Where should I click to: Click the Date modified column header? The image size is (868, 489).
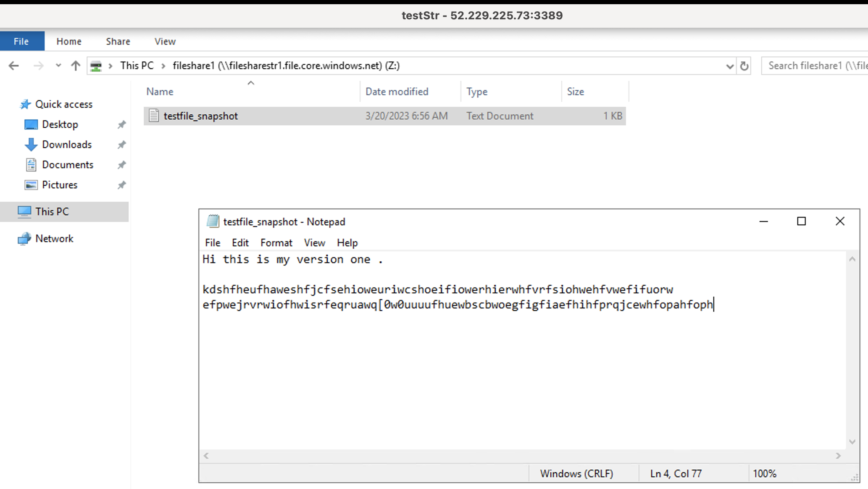click(x=396, y=91)
